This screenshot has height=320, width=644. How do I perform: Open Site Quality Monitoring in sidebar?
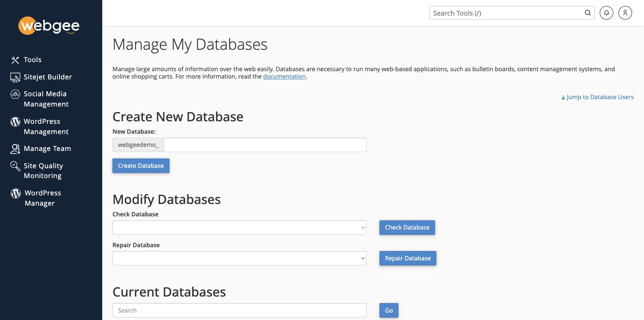tap(43, 171)
